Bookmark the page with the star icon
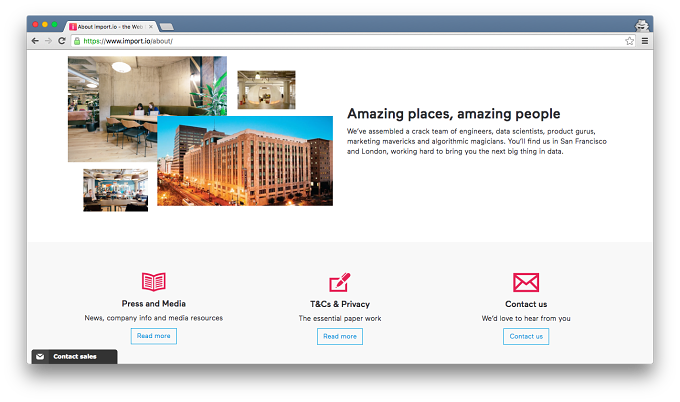Screen dimensions: 680x402 pos(629,41)
